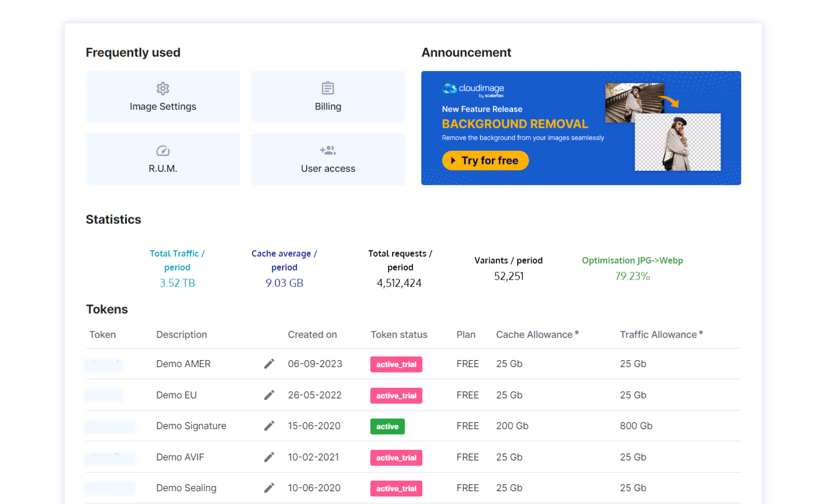Screen dimensions: 817x504
Task: Click the Try for free button
Action: 485,161
